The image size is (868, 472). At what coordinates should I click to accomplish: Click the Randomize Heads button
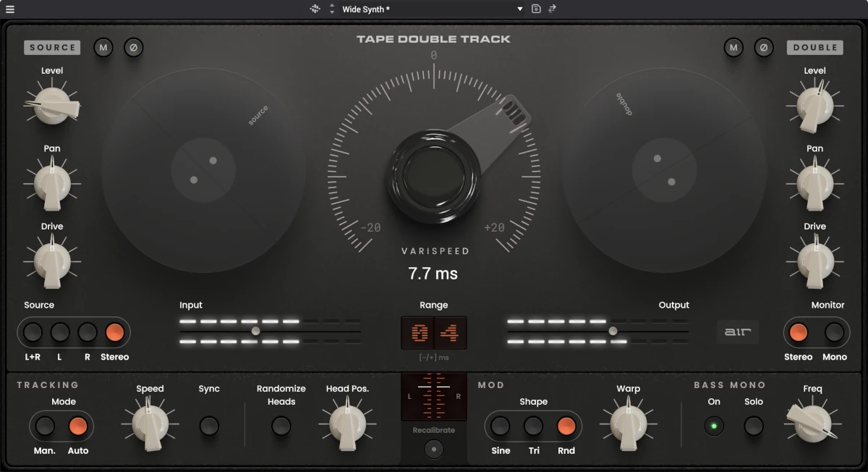click(281, 427)
